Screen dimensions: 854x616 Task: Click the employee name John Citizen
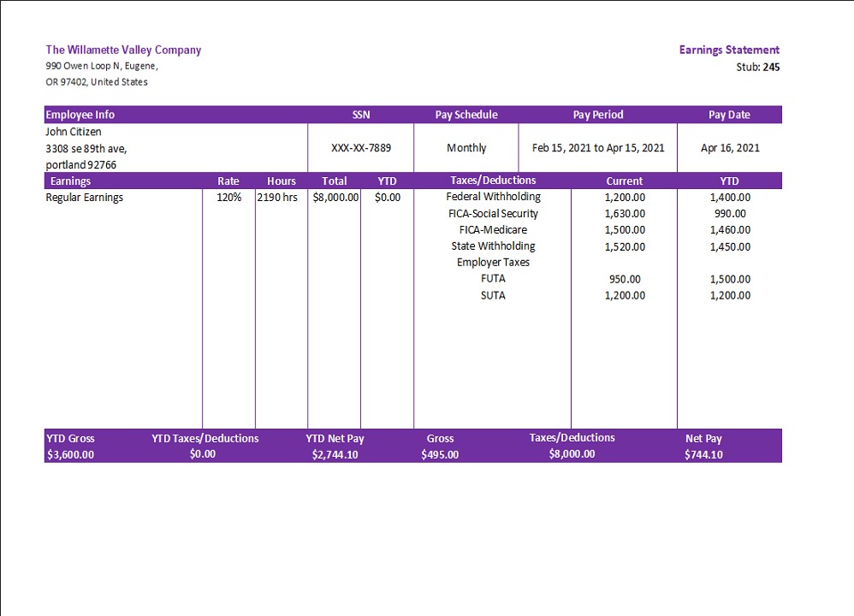[74, 132]
